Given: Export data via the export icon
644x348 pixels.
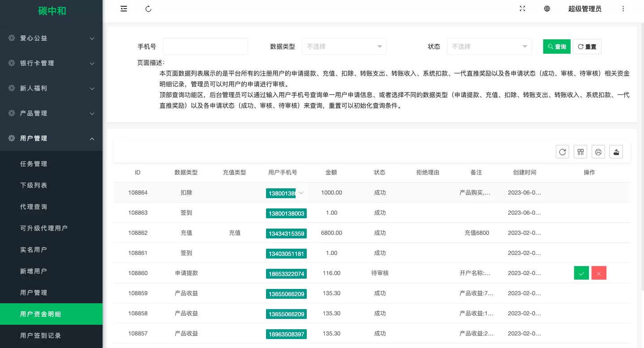Looking at the screenshot, I should coord(616,152).
